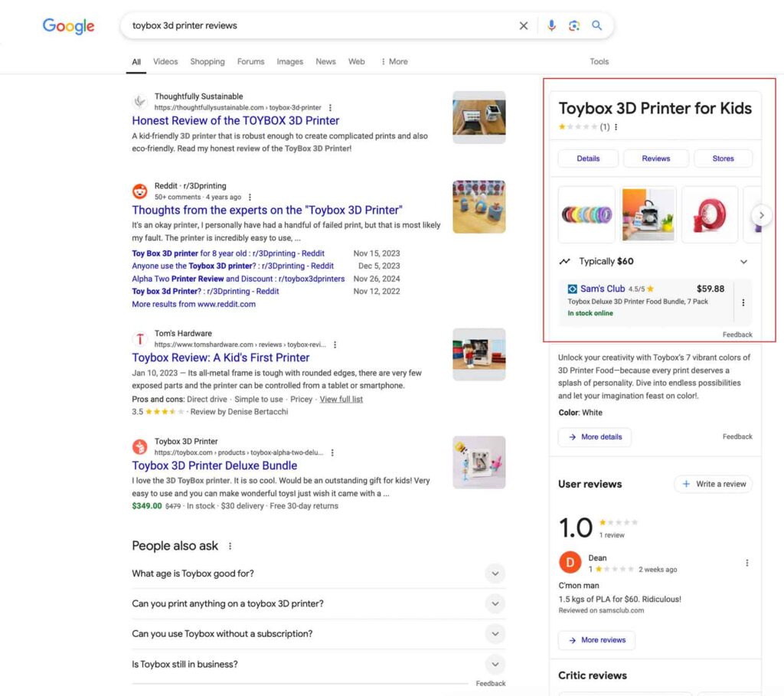Click Dean's orange avatar
This screenshot has width=784, height=696.
[x=570, y=563]
